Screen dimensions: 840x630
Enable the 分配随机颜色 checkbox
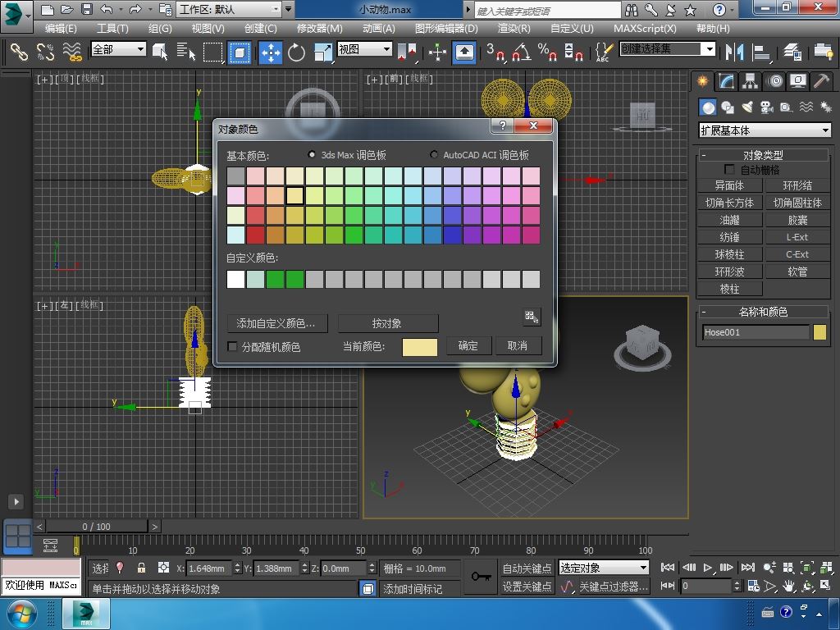pos(232,346)
